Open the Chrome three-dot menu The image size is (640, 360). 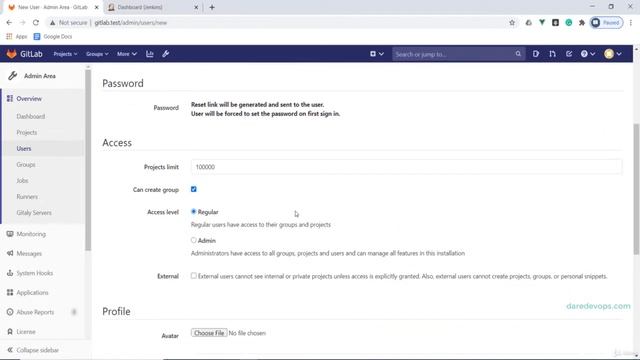pyautogui.click(x=631, y=23)
